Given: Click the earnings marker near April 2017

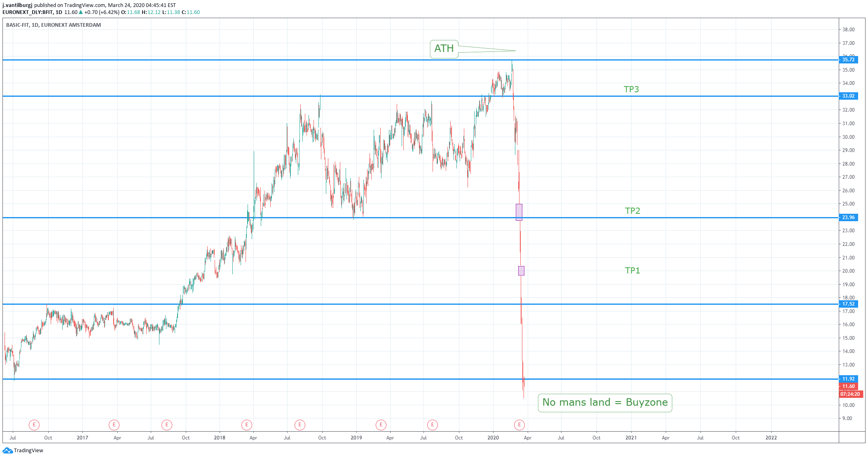Looking at the screenshot, I should click(114, 425).
